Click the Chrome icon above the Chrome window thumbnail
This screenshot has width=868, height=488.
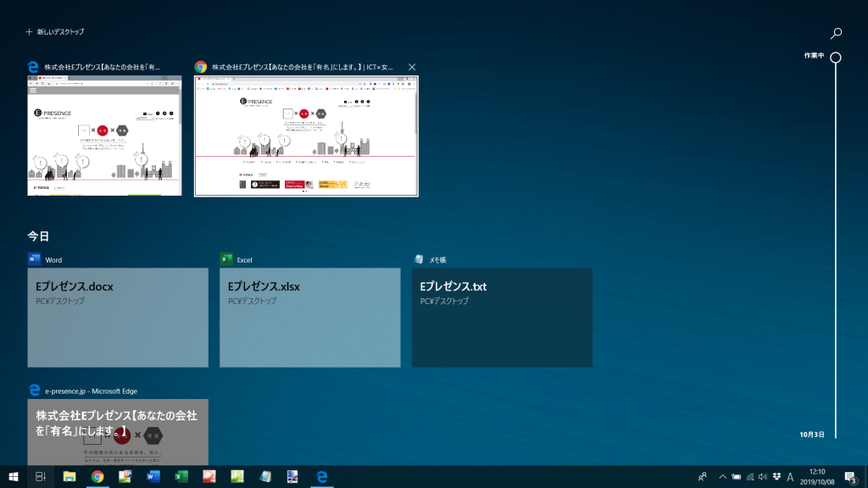pos(200,67)
